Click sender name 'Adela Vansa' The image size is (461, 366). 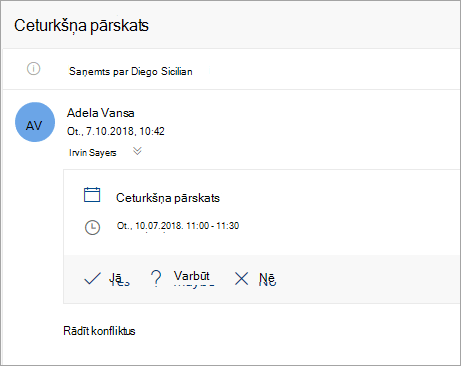(101, 113)
